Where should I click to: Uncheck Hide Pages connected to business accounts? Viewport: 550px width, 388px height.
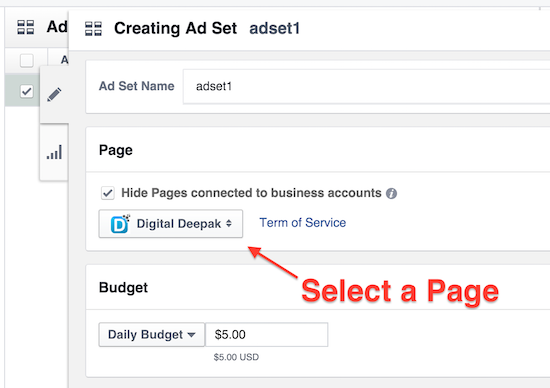pos(108,193)
